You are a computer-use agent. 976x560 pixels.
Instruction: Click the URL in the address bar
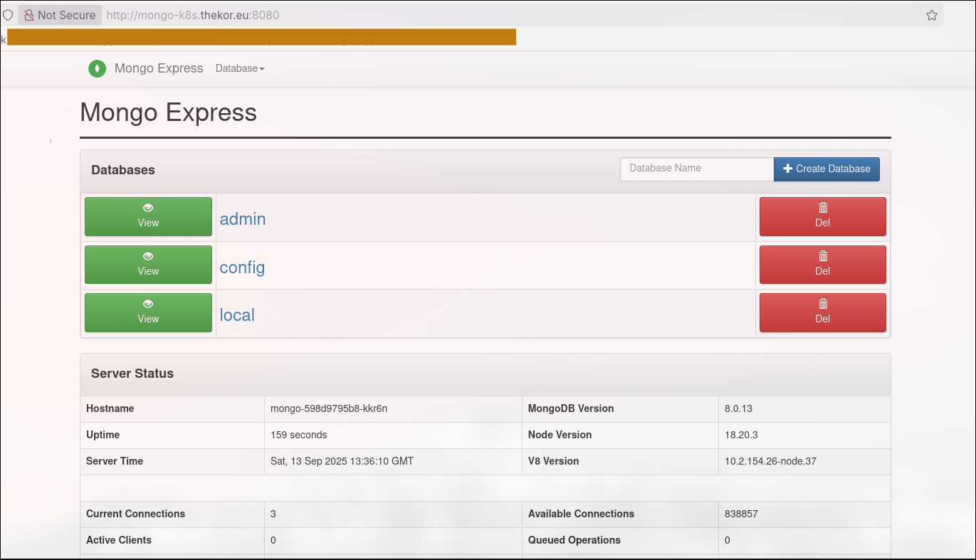point(192,15)
